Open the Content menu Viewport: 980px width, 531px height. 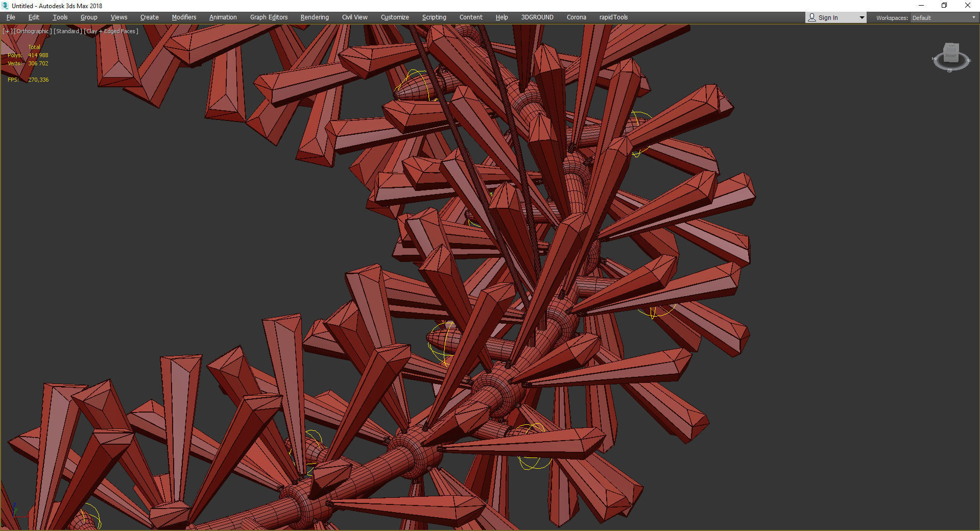471,17
